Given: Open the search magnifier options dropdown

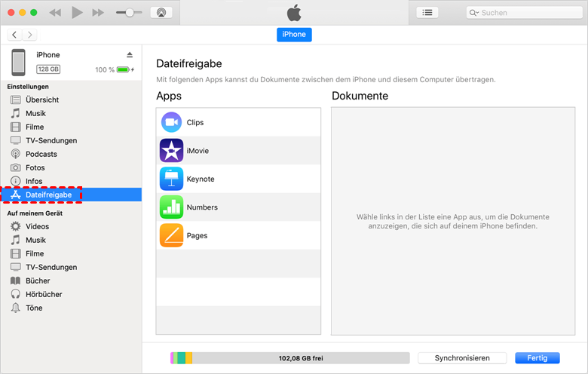Looking at the screenshot, I should coord(474,13).
